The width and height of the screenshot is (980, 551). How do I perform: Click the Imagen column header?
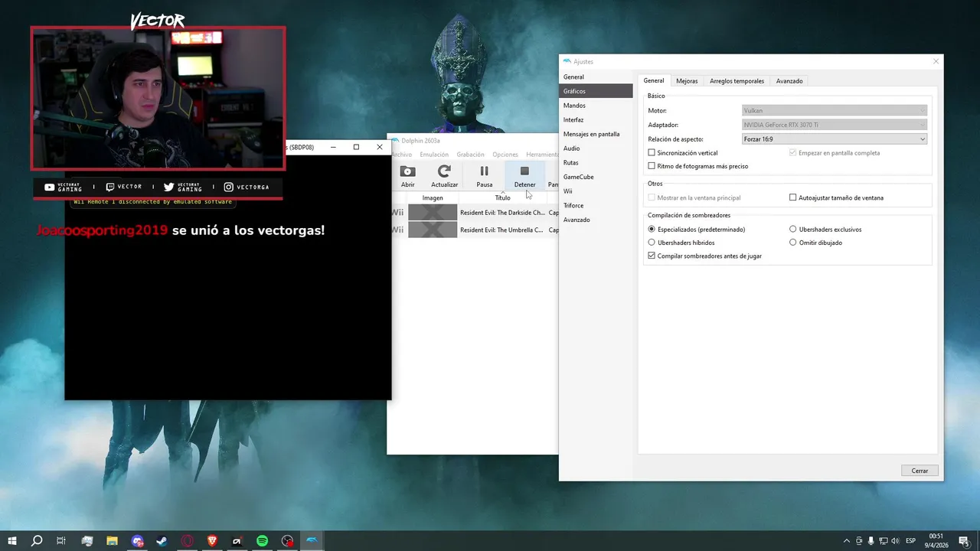[433, 197]
